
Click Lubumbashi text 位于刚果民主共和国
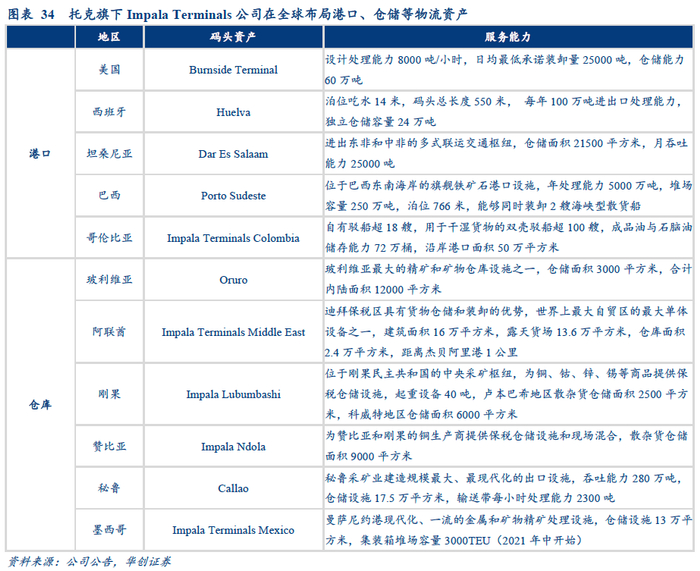[378, 374]
